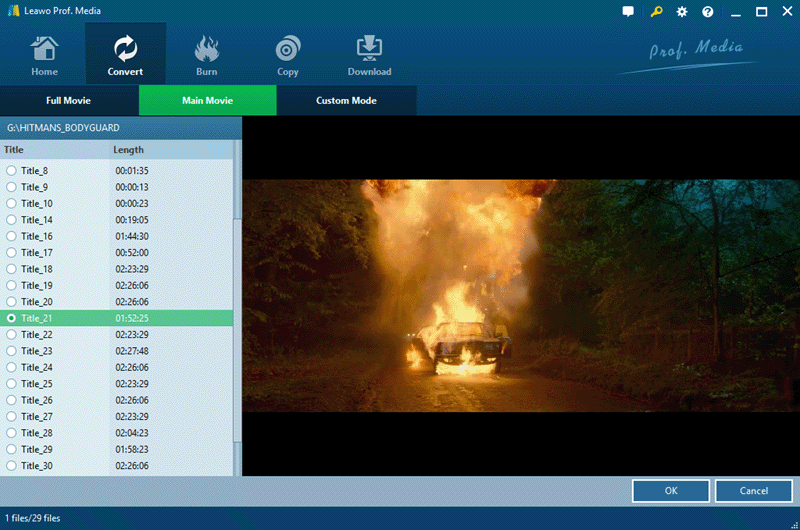Screen dimensions: 800x530
Task: Select the Title_27 radio button
Action: point(11,416)
